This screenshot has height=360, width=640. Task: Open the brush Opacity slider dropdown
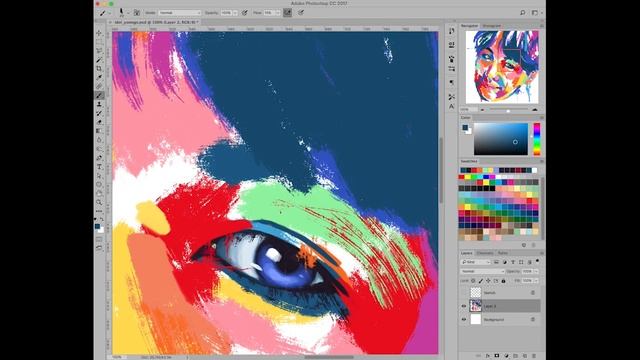(x=235, y=13)
